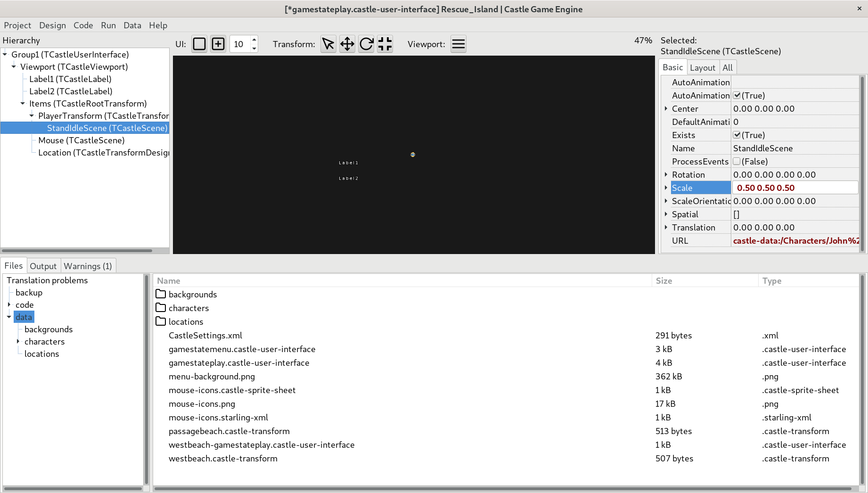Viewport: 868px width, 493px height.
Task: Select locations in the file tree
Action: [41, 353]
